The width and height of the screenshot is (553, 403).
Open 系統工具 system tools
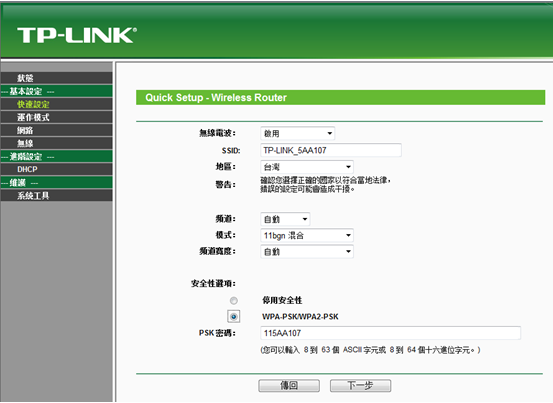(56, 195)
